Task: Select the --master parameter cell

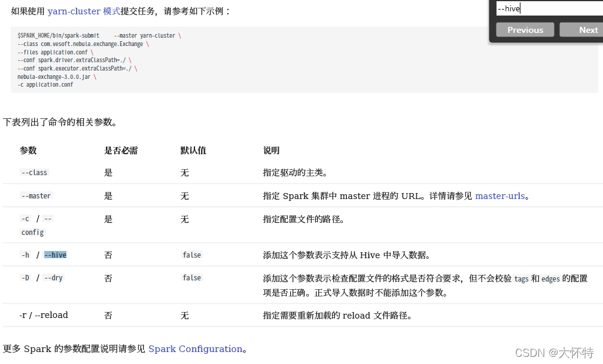Action: point(36,195)
